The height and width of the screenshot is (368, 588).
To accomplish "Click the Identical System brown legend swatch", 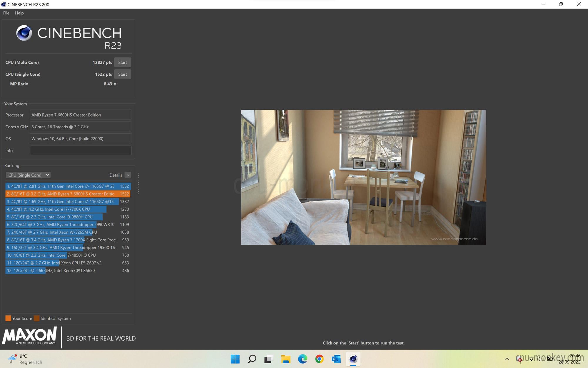I will [36, 318].
